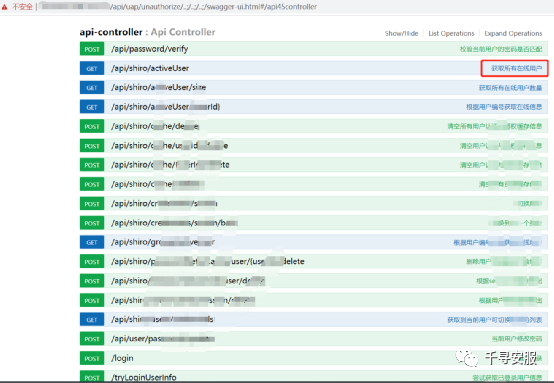Click GET badge of /api/shiro/gr… row
The height and width of the screenshot is (383, 554).
(x=92, y=242)
